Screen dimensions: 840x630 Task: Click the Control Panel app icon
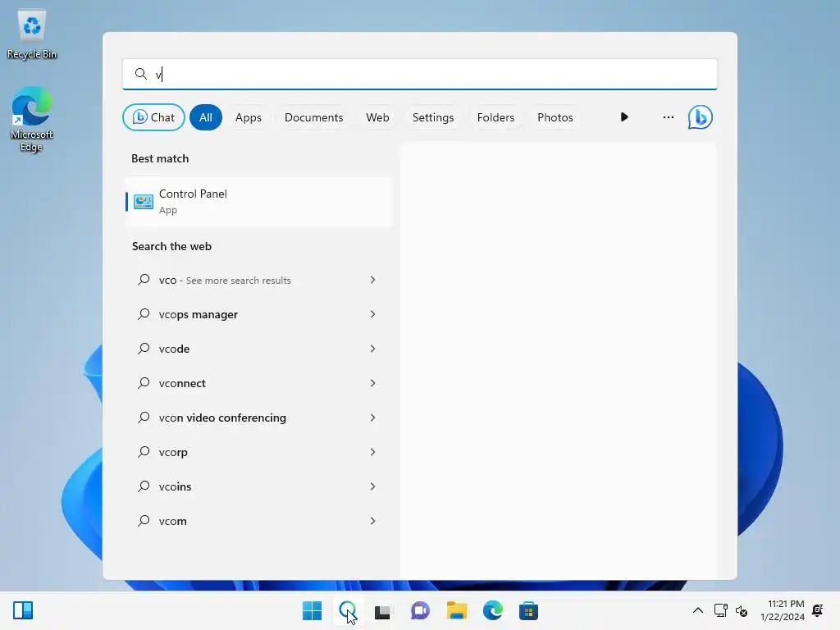(144, 202)
